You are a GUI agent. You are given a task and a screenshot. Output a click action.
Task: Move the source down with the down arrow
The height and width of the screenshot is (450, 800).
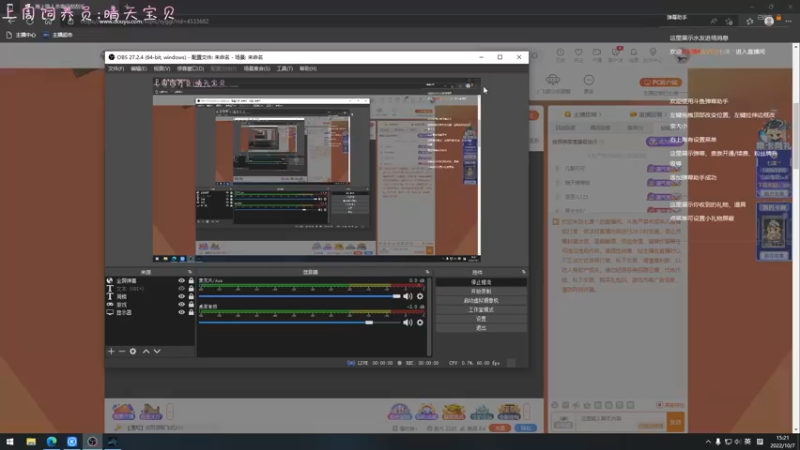pos(157,351)
